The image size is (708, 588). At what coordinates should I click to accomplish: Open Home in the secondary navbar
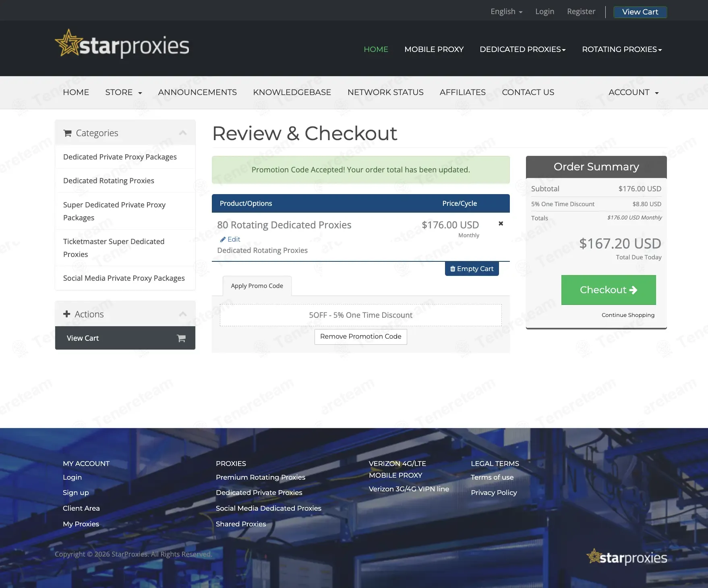pos(76,92)
